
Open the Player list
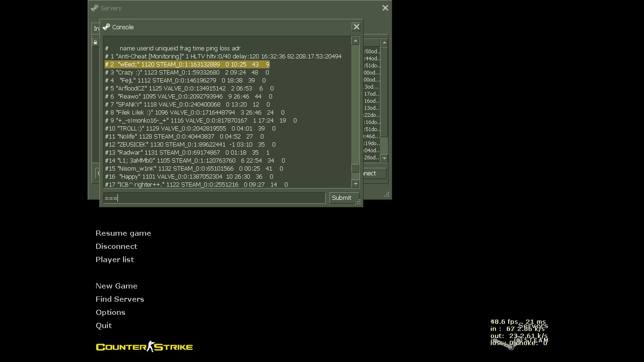click(x=115, y=260)
